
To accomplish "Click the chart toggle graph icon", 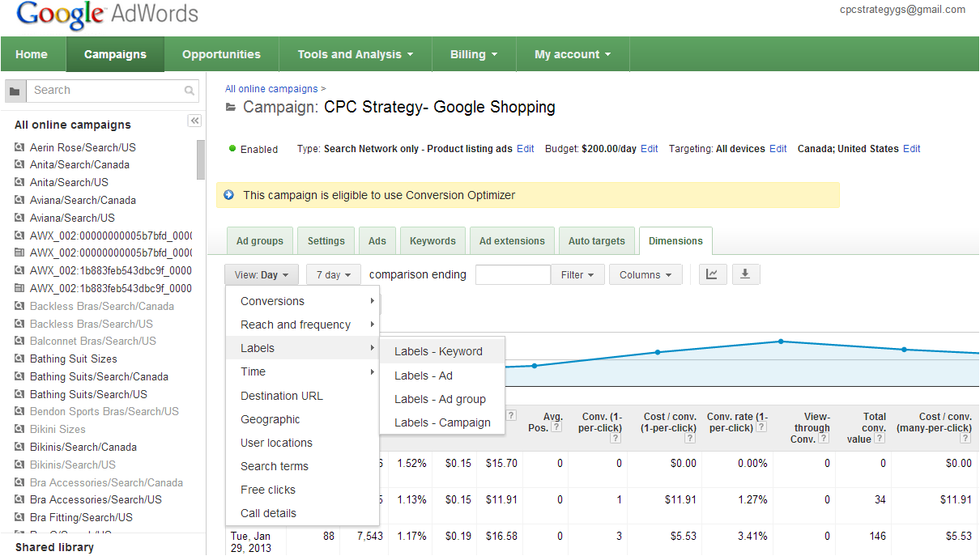I will 712,274.
